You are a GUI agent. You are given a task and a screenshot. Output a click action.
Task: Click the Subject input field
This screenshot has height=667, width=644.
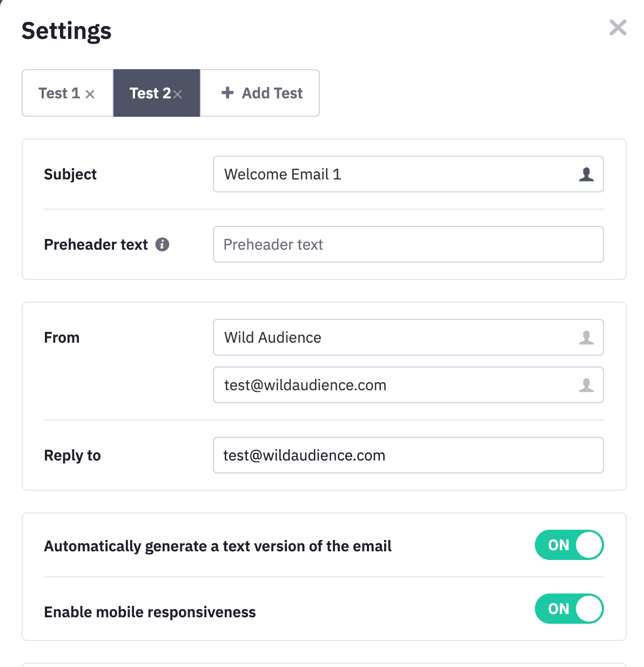[x=408, y=174]
